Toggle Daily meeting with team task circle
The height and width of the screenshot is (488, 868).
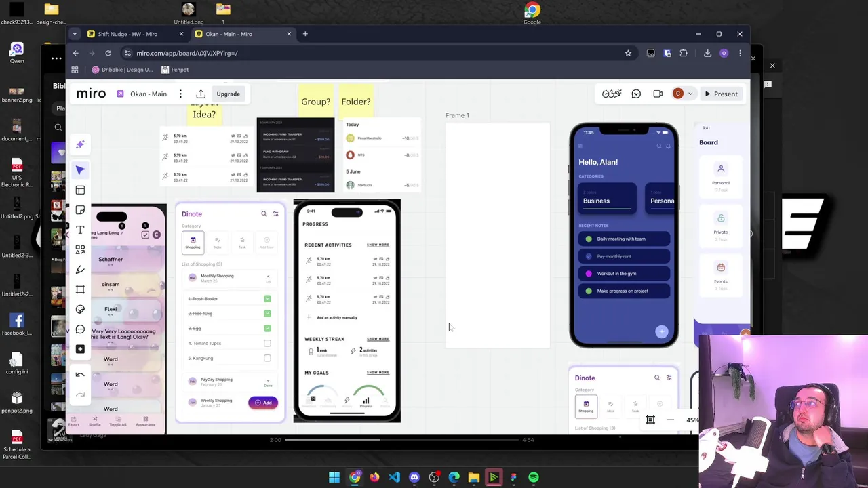pos(589,239)
